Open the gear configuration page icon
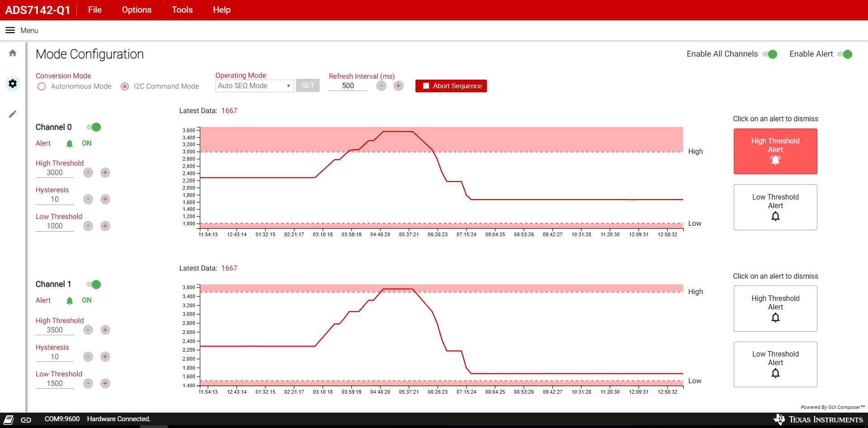 [13, 84]
